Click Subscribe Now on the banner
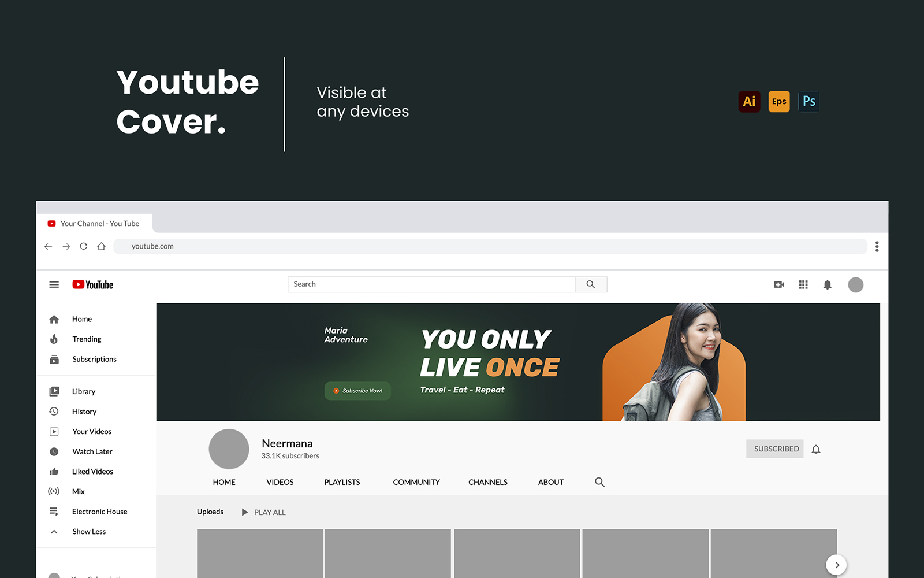Screen dimensions: 924x578 pos(357,391)
